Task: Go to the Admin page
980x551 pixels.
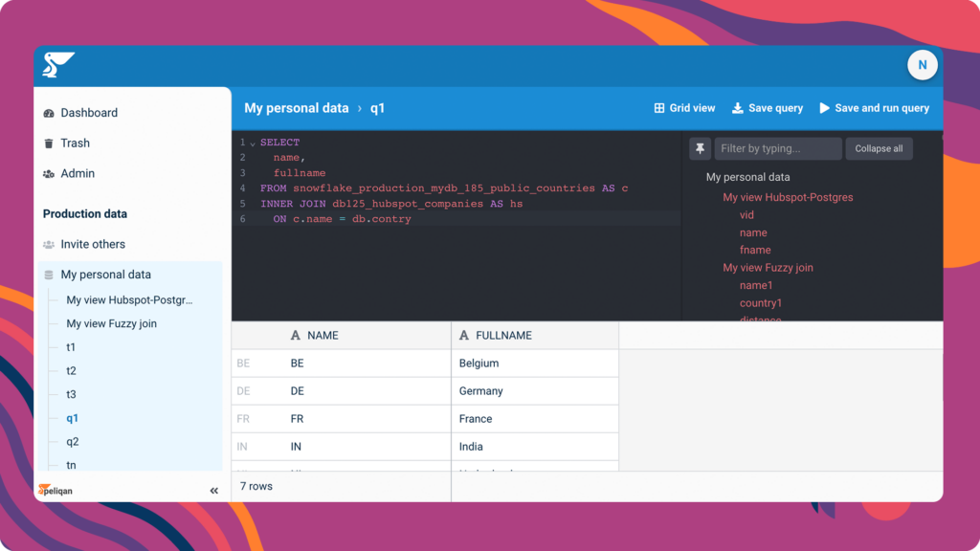Action: point(77,174)
